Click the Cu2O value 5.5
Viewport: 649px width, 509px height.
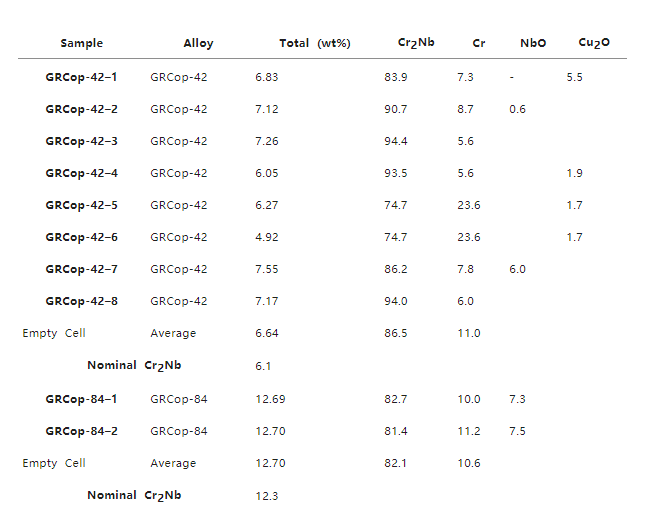point(574,77)
